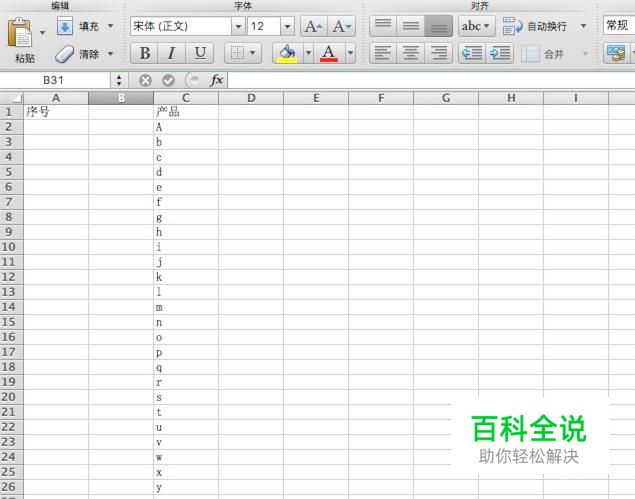The width and height of the screenshot is (635, 499).
Task: Select column B header
Action: click(x=121, y=98)
